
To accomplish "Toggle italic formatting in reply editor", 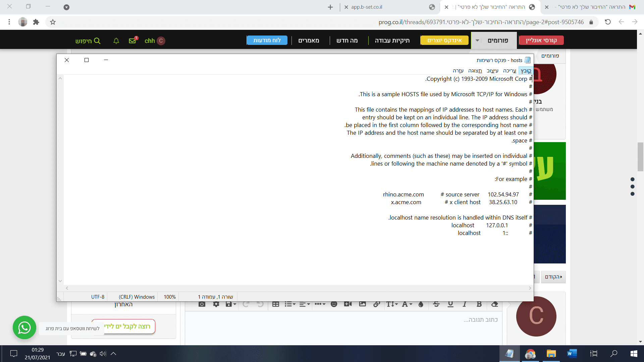I will (x=465, y=304).
